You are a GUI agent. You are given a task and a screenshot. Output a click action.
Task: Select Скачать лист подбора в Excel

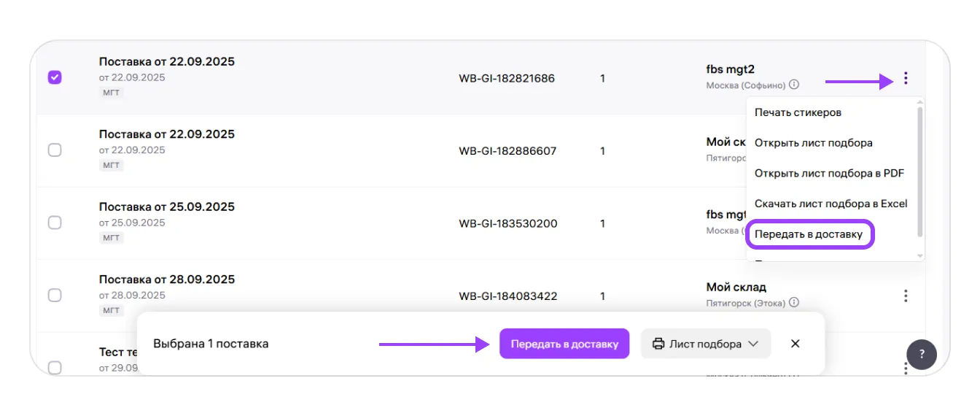(831, 204)
